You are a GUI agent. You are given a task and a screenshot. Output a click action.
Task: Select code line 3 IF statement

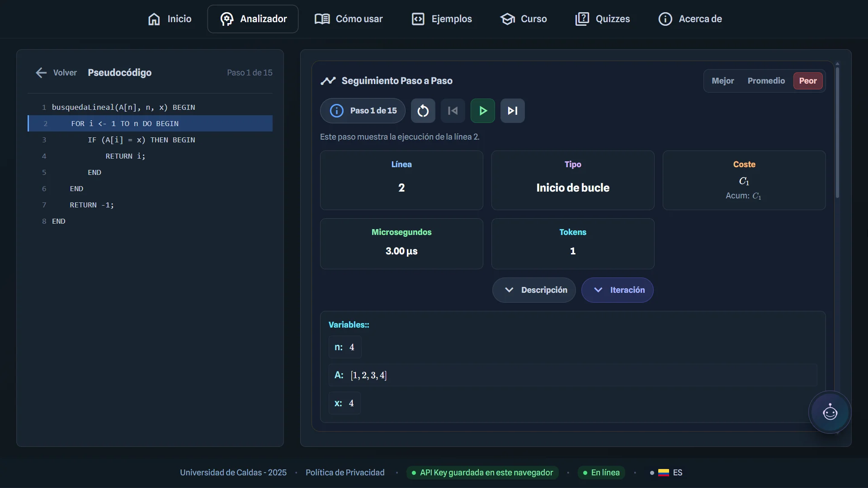tap(150, 140)
